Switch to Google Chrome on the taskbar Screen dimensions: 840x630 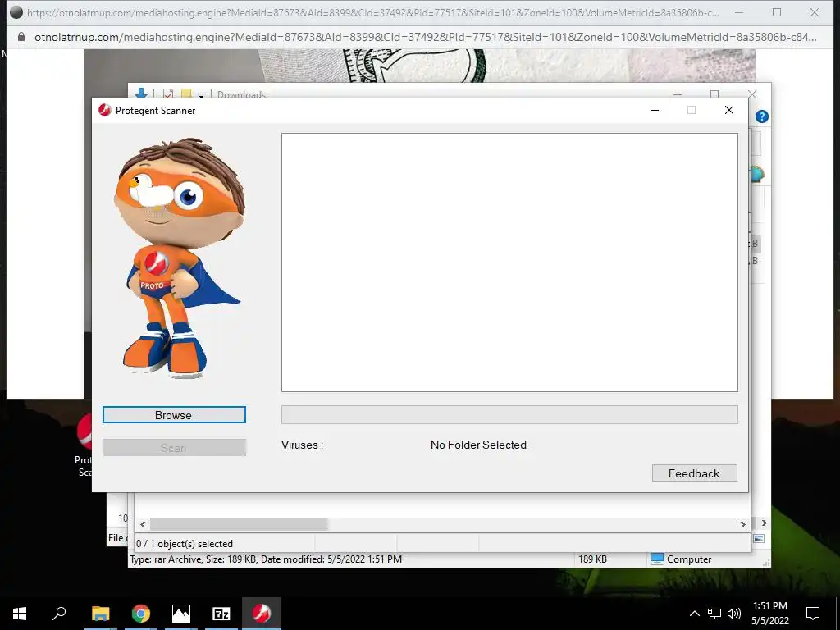click(x=141, y=614)
